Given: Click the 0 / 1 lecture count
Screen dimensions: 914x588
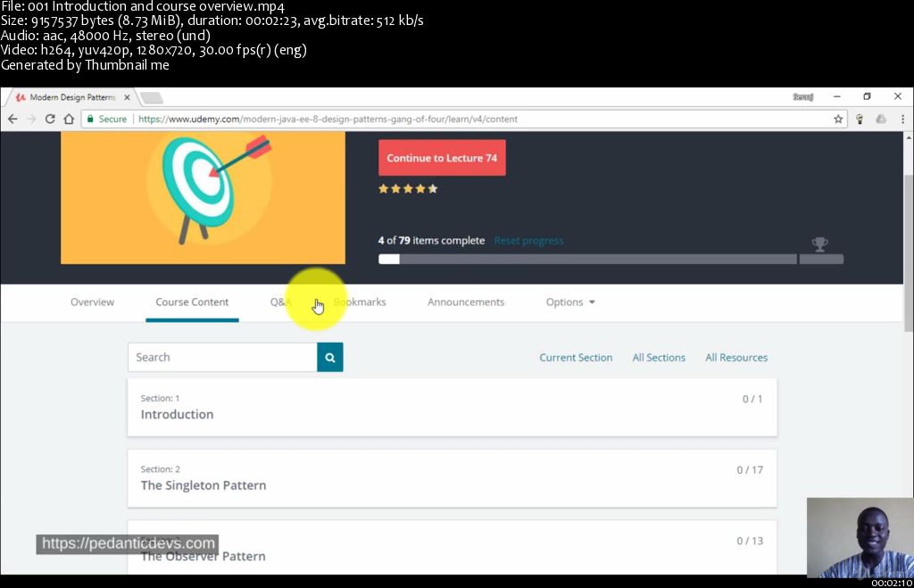Looking at the screenshot, I should tap(752, 399).
